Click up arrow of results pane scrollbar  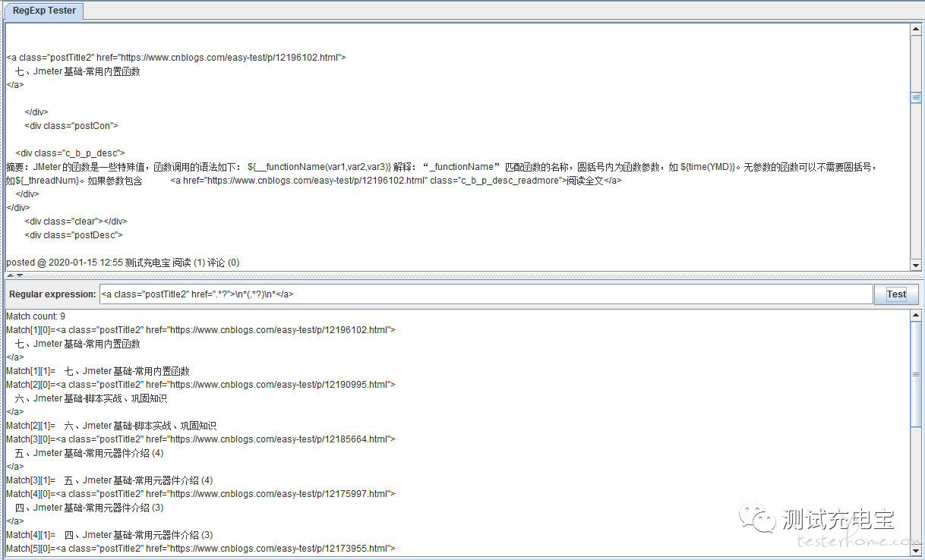[x=915, y=316]
